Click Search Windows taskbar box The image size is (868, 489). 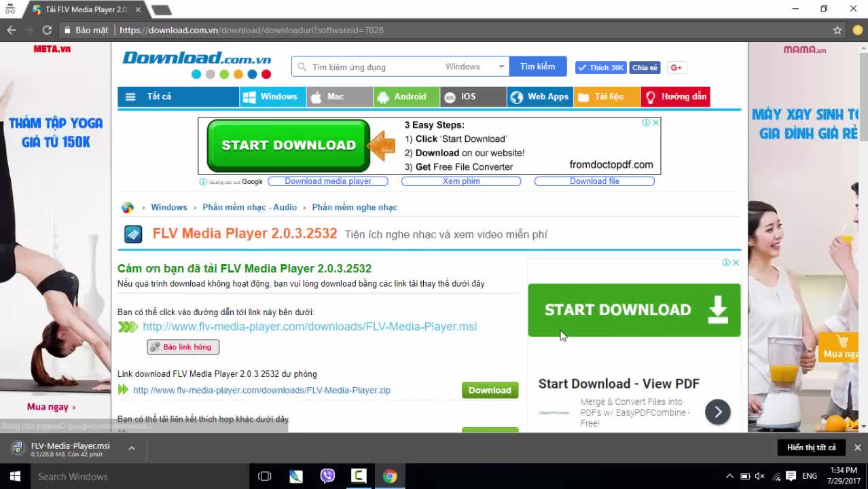click(139, 476)
